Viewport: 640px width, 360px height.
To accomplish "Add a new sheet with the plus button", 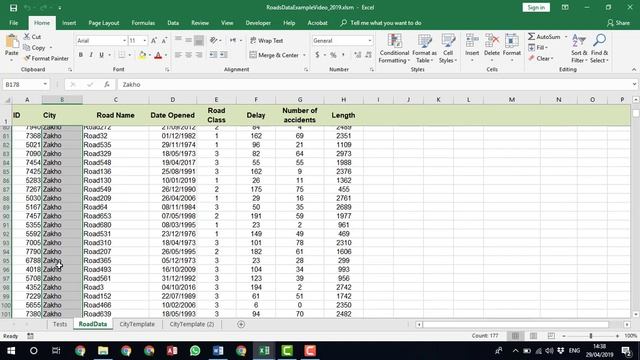I will [x=241, y=324].
